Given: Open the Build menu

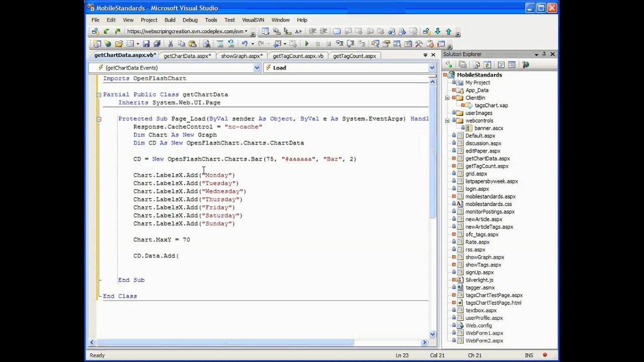Looking at the screenshot, I should pos(170,20).
